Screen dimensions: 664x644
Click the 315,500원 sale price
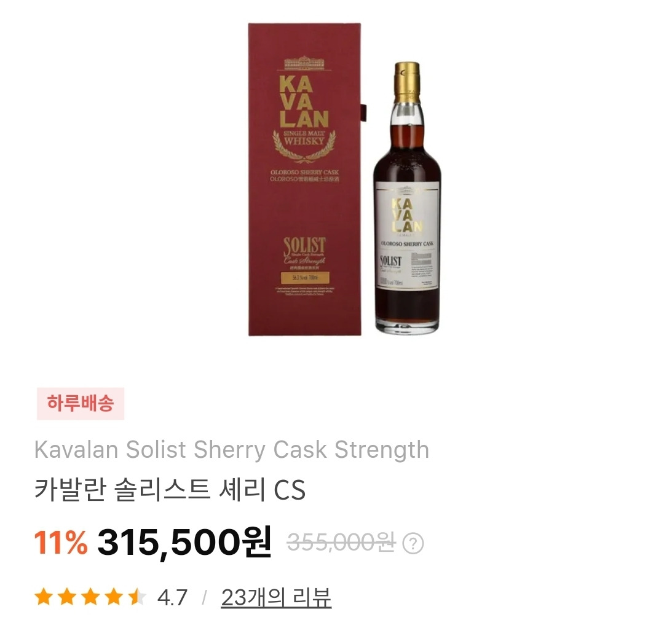(x=184, y=543)
